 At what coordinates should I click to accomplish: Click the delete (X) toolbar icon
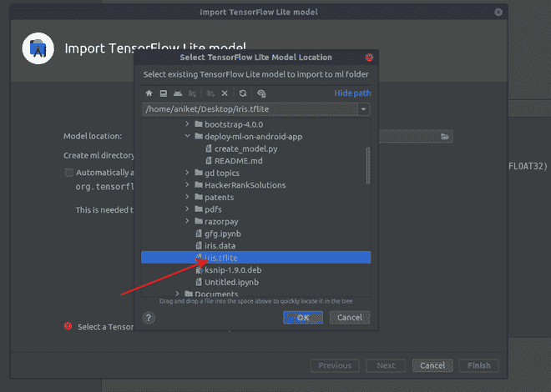(x=225, y=93)
